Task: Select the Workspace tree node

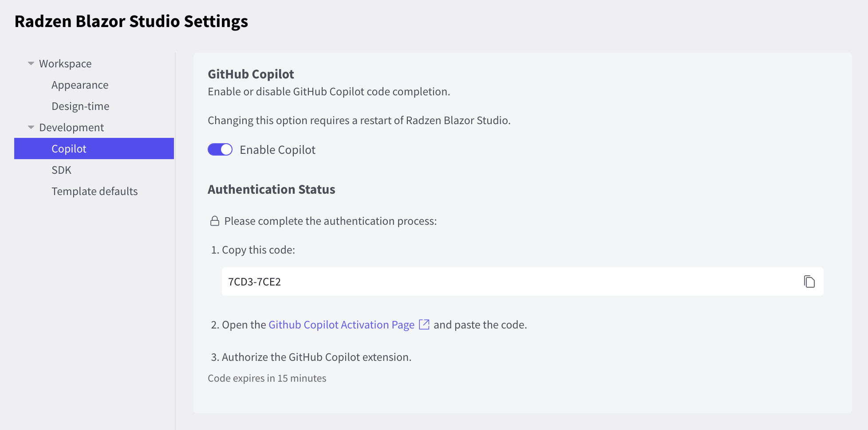Action: pyautogui.click(x=65, y=64)
